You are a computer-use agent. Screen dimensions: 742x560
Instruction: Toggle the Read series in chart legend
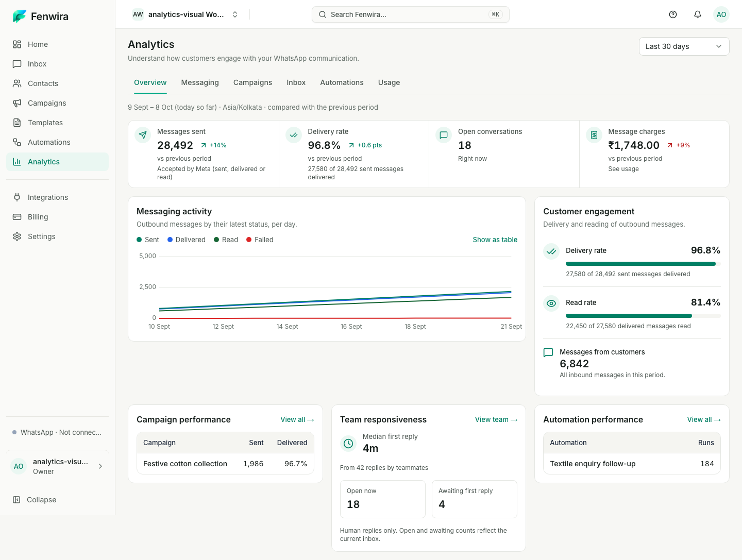coord(226,240)
